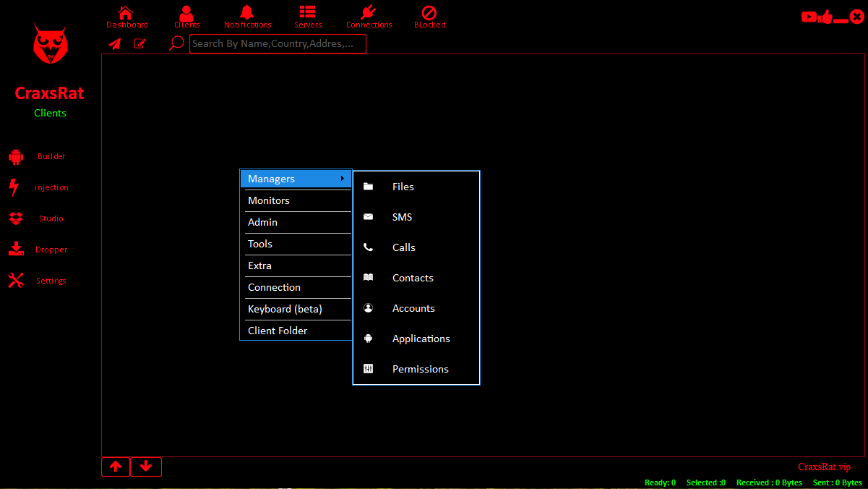Open Connections via the plug icon
The height and width of the screenshot is (489, 868).
(369, 13)
